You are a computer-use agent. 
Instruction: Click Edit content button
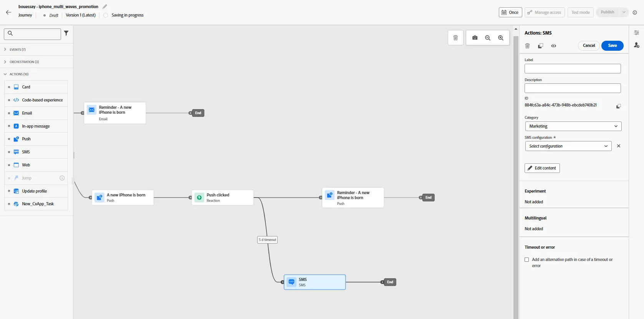542,168
